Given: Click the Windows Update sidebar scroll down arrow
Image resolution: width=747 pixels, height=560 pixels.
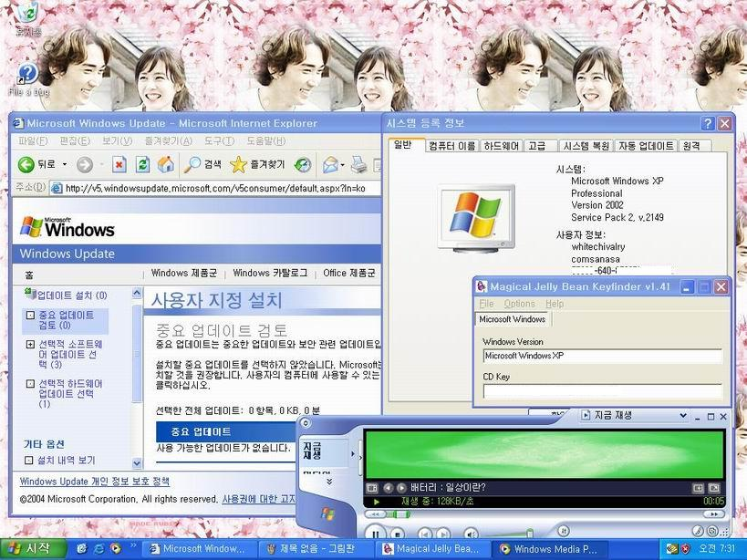Looking at the screenshot, I should point(137,462).
